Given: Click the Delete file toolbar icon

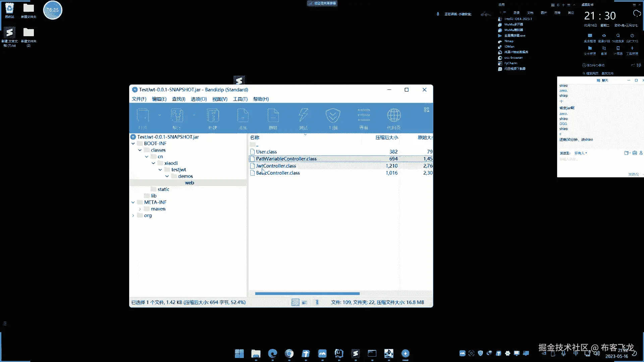Looking at the screenshot, I should [273, 116].
